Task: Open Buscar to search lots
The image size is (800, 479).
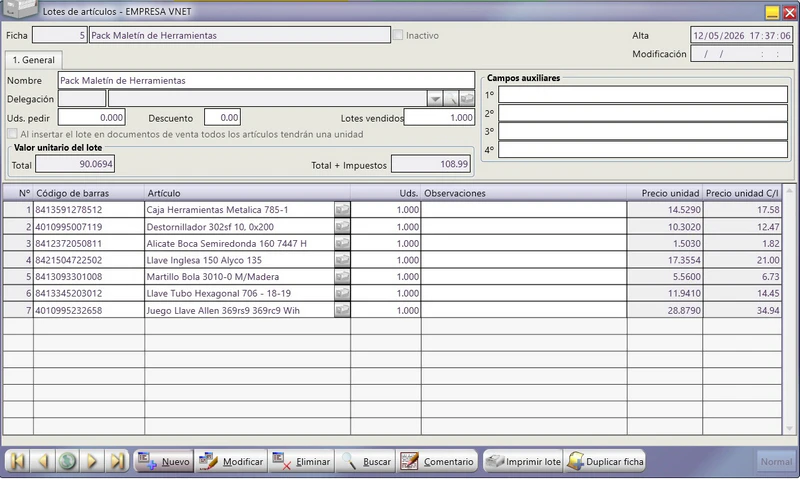Action: tap(366, 461)
